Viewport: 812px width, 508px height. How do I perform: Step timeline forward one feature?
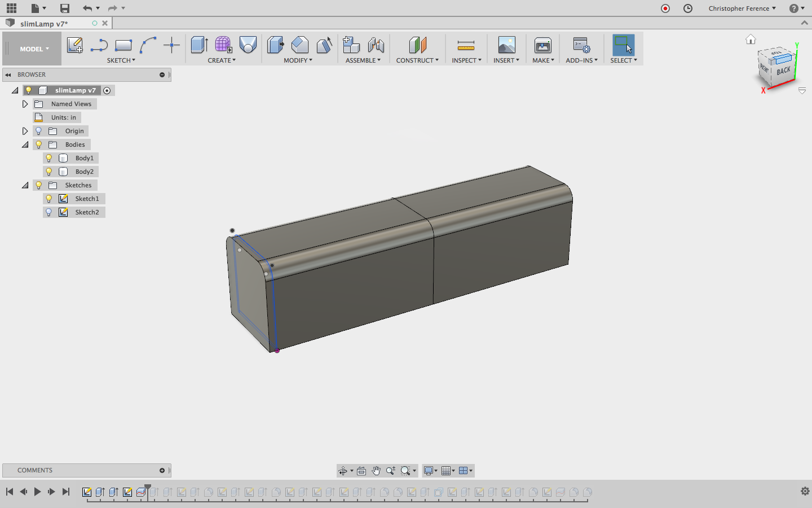[51, 492]
